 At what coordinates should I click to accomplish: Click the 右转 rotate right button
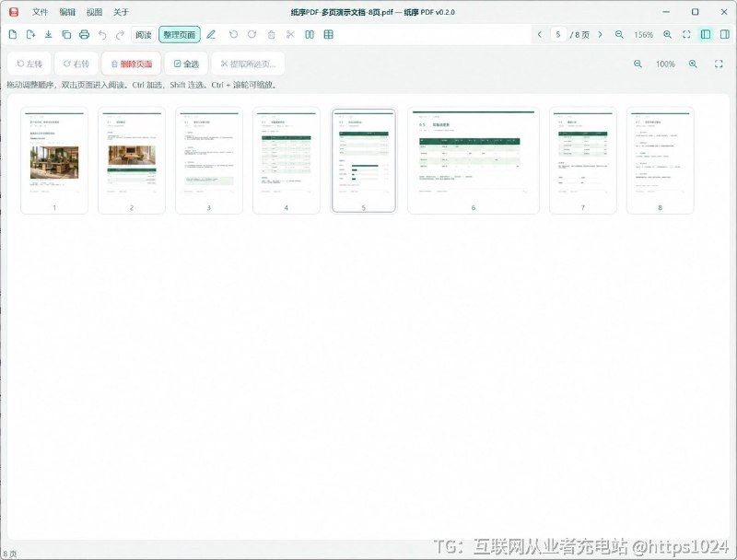point(76,64)
